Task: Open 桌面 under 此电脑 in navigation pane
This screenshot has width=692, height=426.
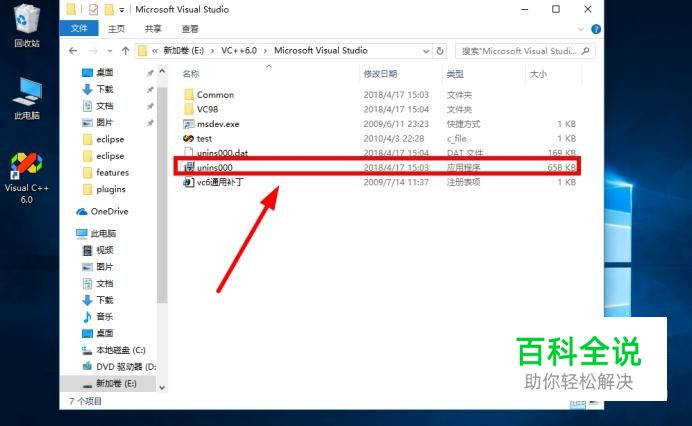Action: 98,333
